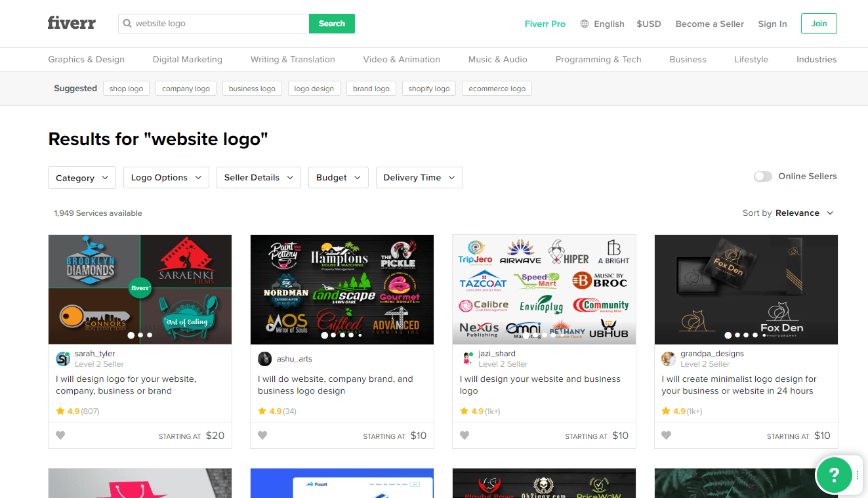
Task: Select the 'ecommerce logo' suggested tag
Action: pos(497,89)
